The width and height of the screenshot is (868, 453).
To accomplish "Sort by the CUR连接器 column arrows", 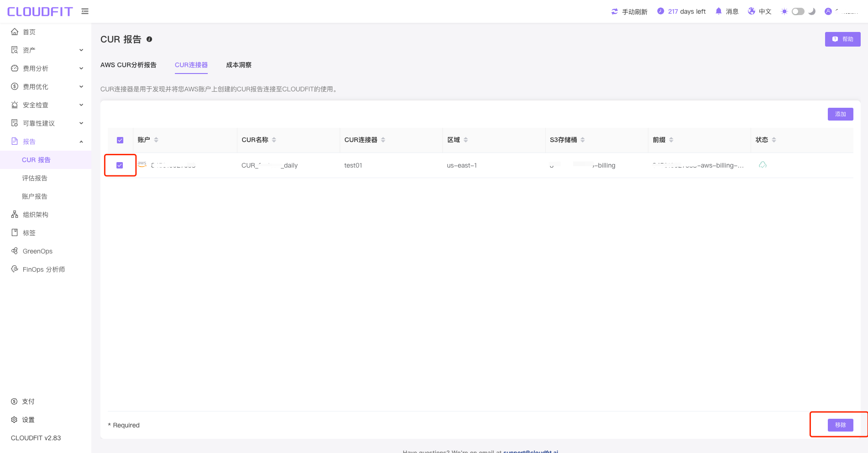I will pyautogui.click(x=383, y=140).
